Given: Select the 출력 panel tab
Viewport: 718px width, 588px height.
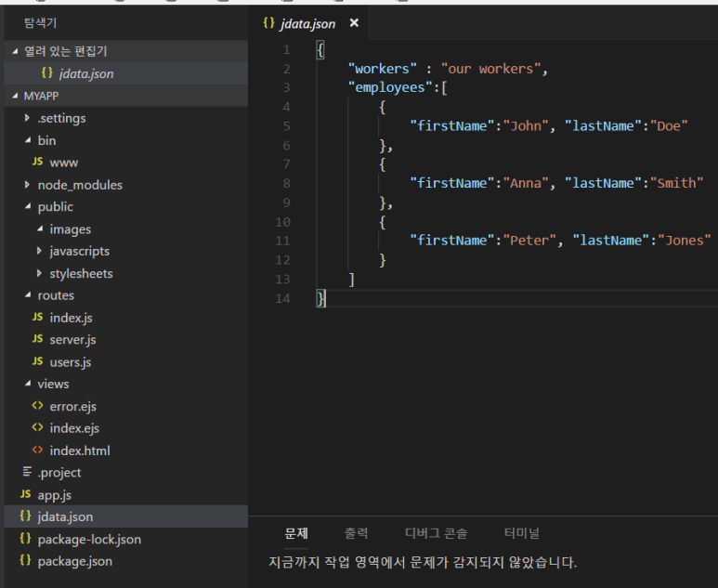Looking at the screenshot, I should coord(356,533).
